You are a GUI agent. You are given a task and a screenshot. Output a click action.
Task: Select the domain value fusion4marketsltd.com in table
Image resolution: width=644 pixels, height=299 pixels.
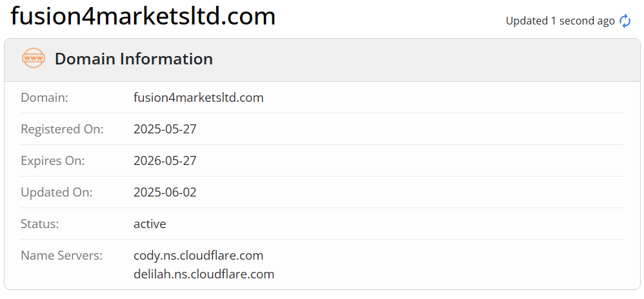[x=198, y=98]
